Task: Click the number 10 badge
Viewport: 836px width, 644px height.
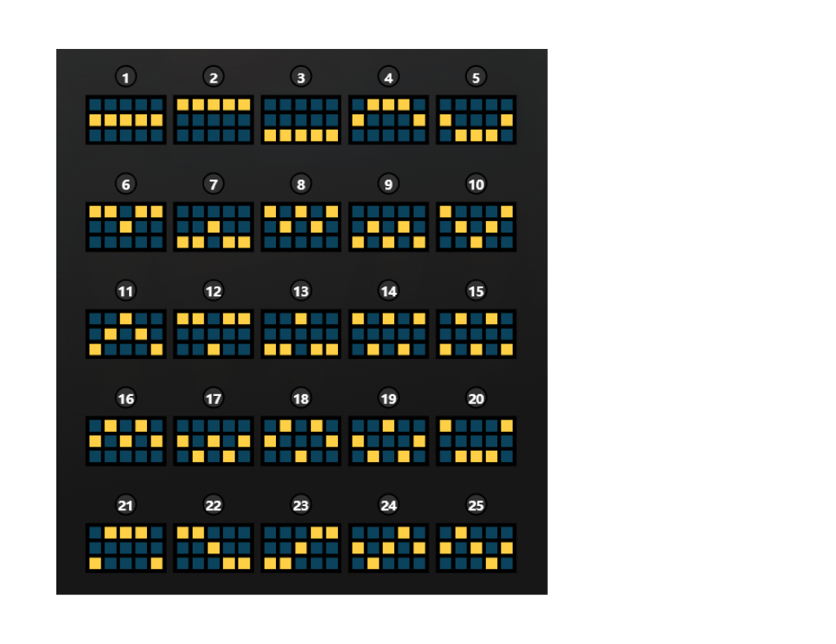Action: [x=476, y=184]
